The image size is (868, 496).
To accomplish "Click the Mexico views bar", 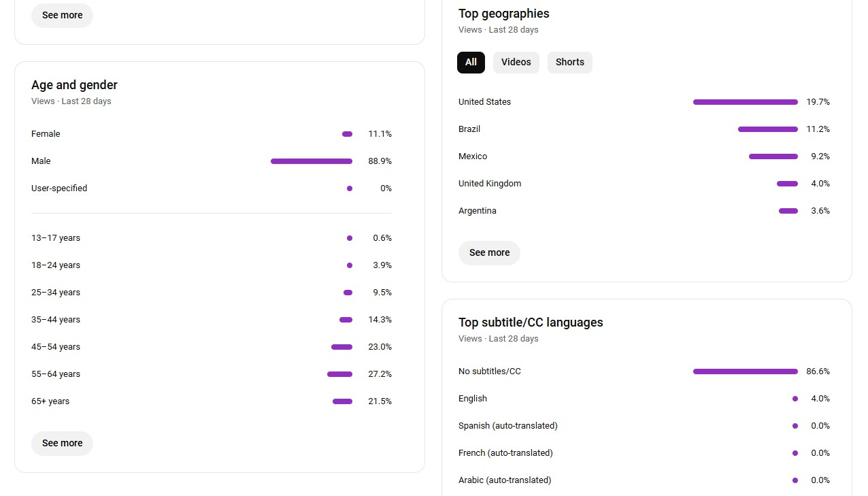I will [x=773, y=156].
